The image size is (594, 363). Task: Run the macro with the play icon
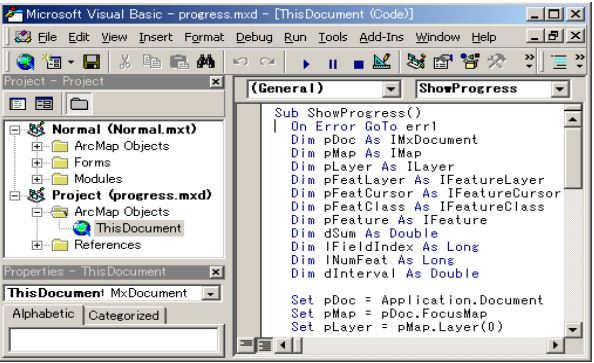(306, 64)
